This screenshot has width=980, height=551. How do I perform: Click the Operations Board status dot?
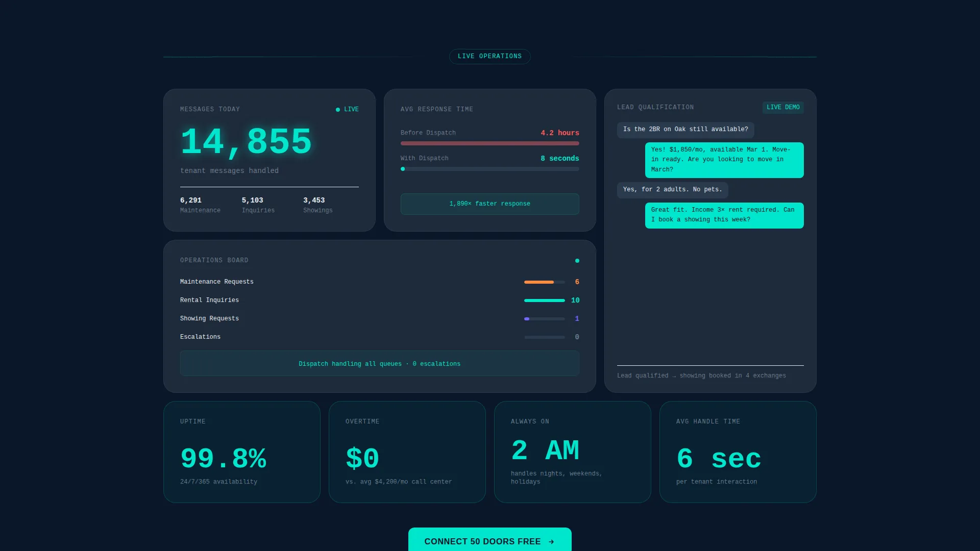577,261
